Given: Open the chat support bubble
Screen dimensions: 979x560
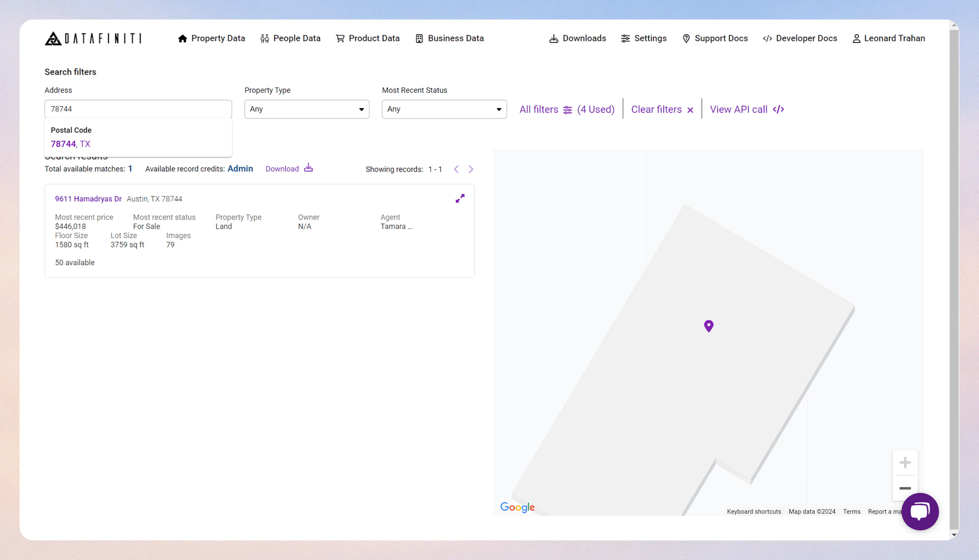Looking at the screenshot, I should click(920, 512).
